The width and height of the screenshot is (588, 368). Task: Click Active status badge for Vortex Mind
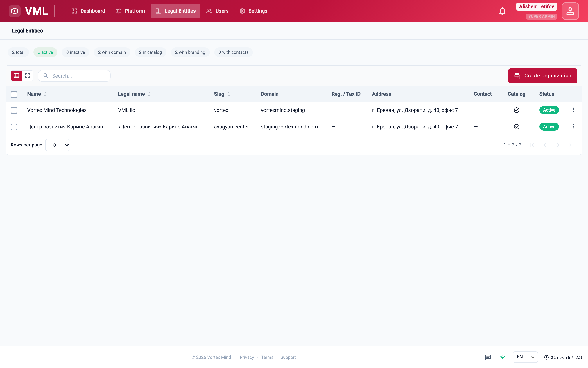tap(549, 110)
